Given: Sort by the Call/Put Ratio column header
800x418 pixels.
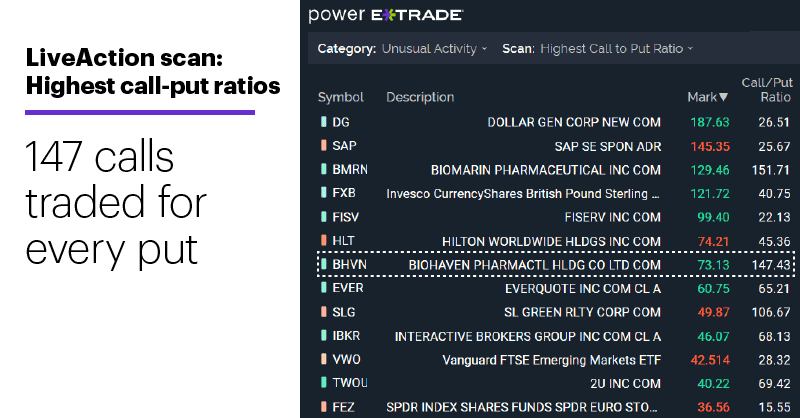Looking at the screenshot, I should pyautogui.click(x=767, y=90).
